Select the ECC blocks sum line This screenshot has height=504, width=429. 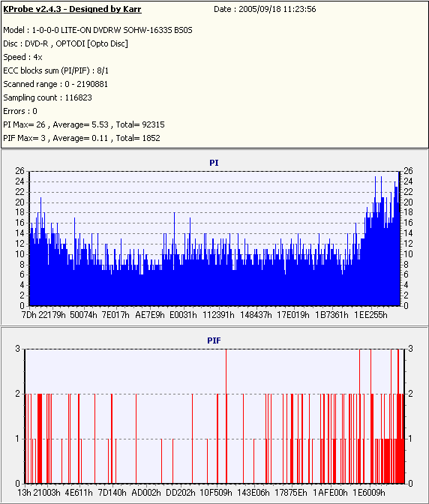point(56,70)
